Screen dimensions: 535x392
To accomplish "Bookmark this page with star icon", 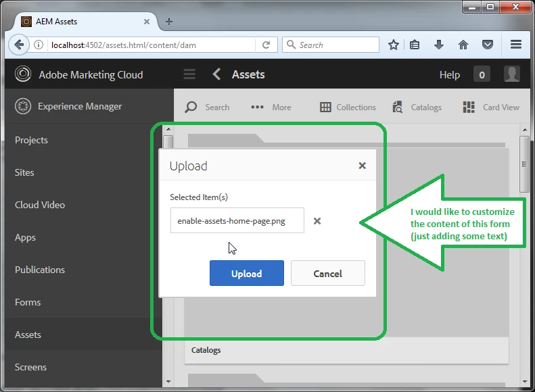I will [394, 45].
